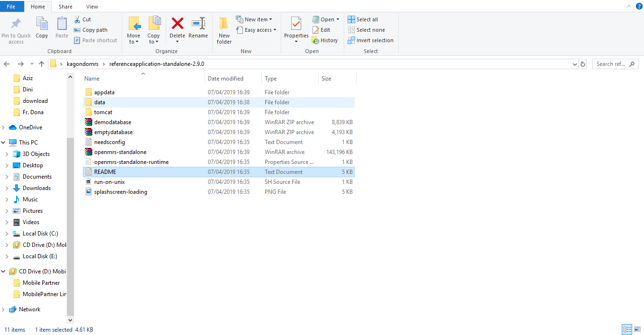Screen dimensions: 644x335
Task: Expand the Local Disk (C:) node
Action: (x=7, y=234)
